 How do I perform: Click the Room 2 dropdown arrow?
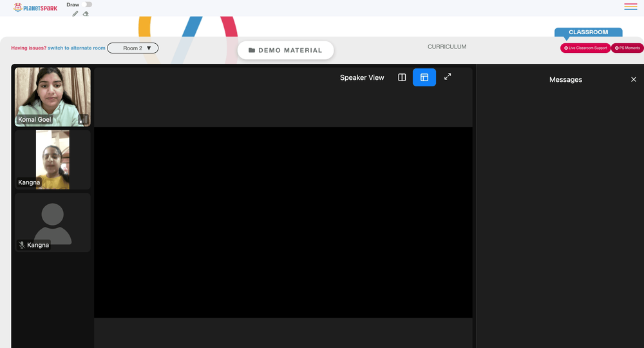(x=149, y=48)
